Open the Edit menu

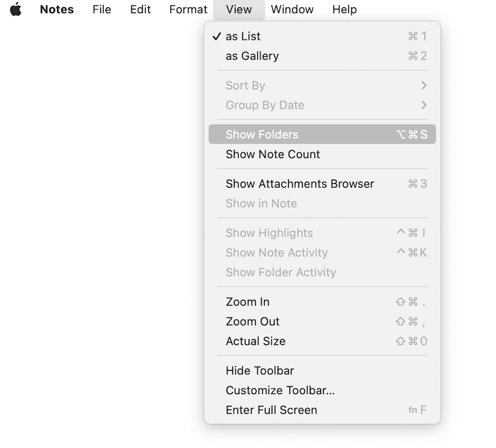(141, 9)
